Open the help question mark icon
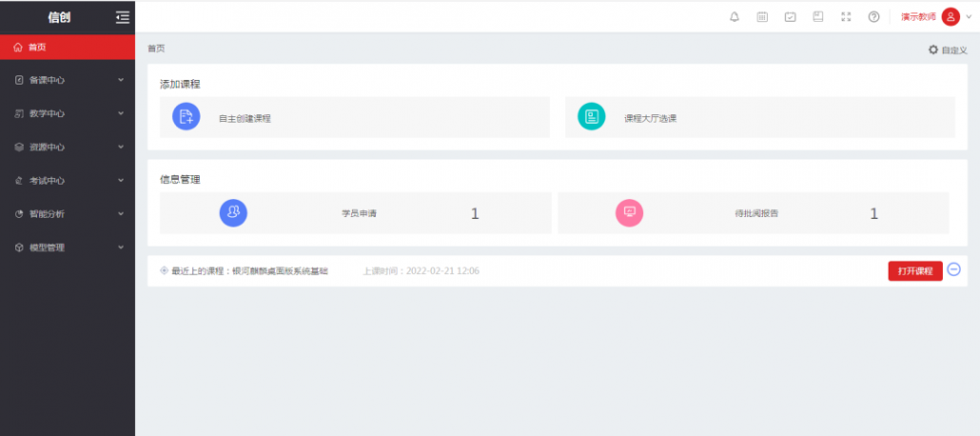 [x=873, y=17]
